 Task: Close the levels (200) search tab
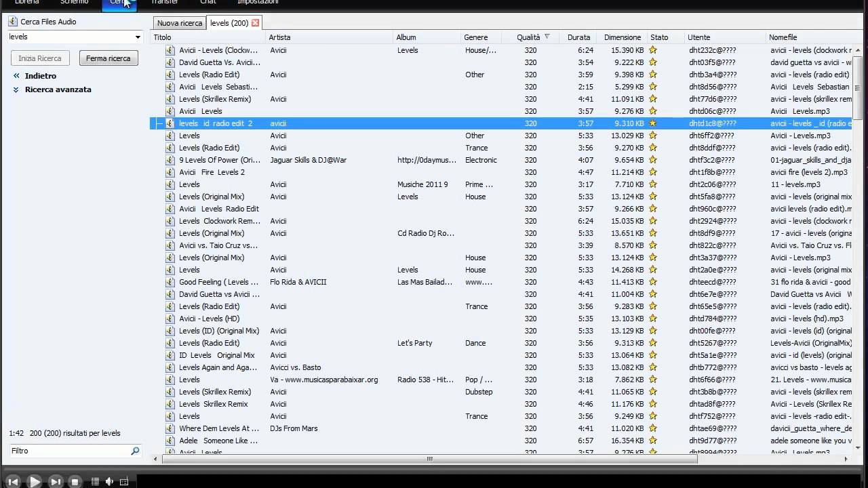(x=255, y=23)
